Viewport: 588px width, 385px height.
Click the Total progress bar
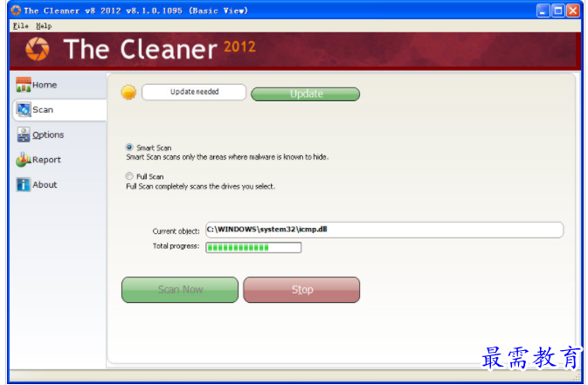click(x=253, y=247)
